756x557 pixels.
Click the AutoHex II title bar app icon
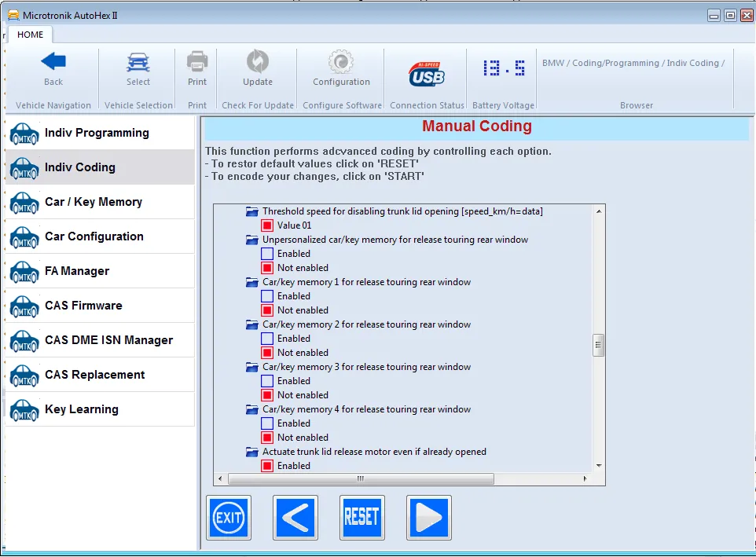(x=13, y=16)
